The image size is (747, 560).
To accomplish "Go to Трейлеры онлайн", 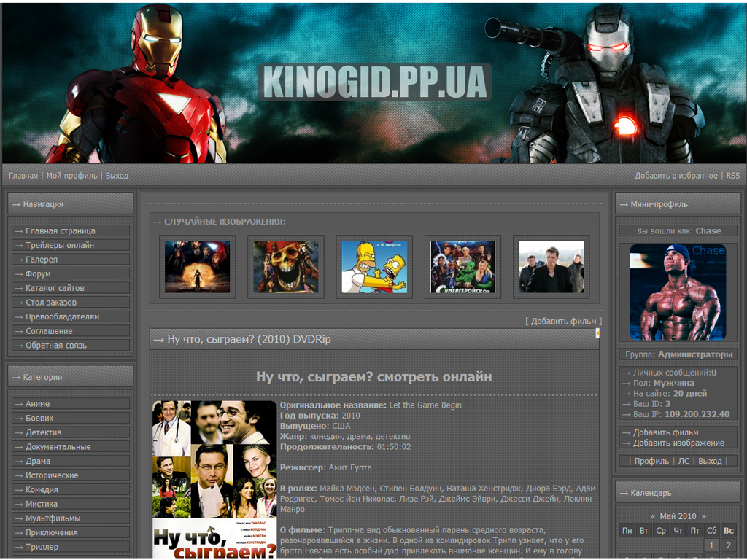I will [x=71, y=245].
